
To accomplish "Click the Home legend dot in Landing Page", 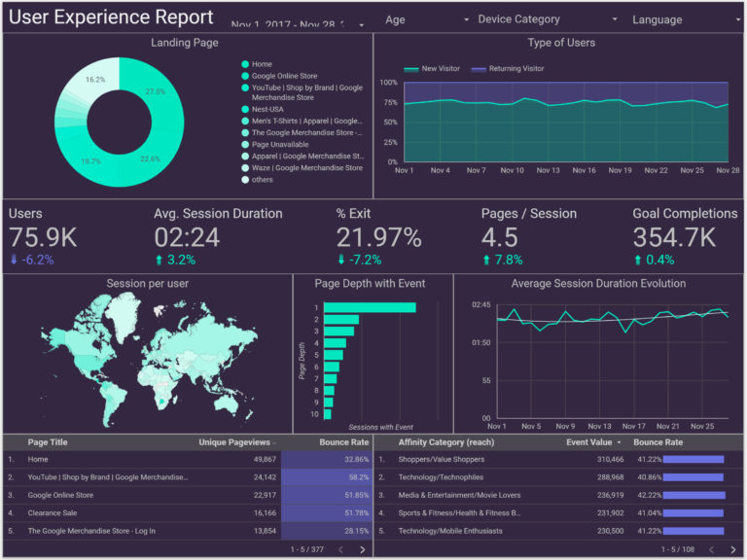I will 245,64.
